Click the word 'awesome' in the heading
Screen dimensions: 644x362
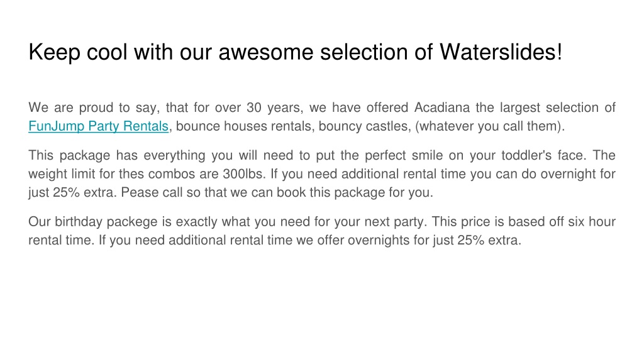pos(266,53)
